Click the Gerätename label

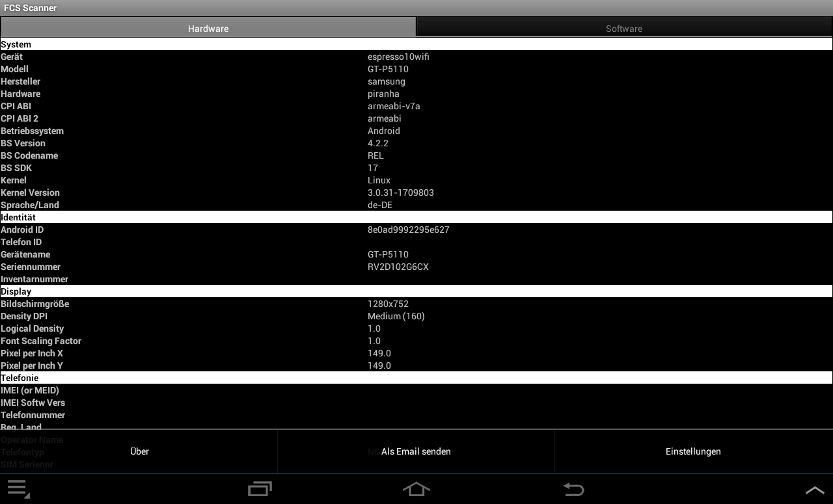click(25, 254)
